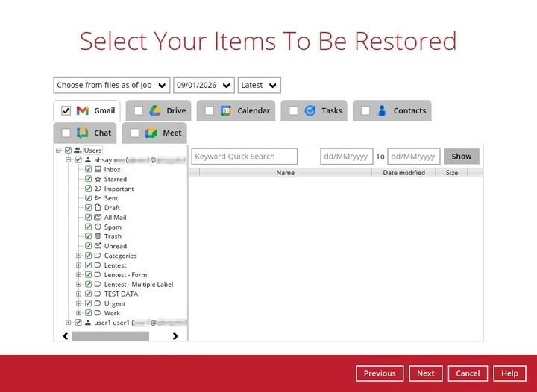Click the Google Calendar icon
This screenshot has height=392, width=537.
pyautogui.click(x=226, y=110)
